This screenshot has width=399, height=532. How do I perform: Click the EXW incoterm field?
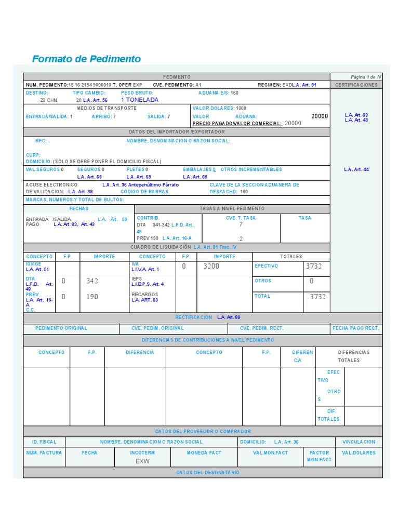pos(142,461)
